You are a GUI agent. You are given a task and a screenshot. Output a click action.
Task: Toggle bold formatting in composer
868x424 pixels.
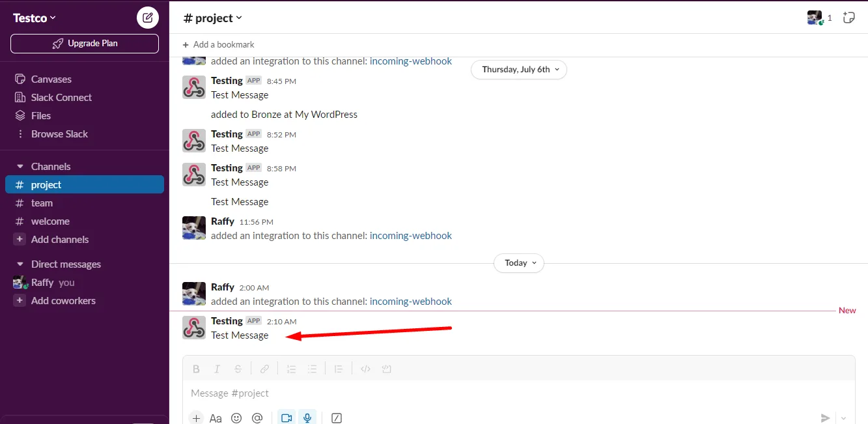point(196,369)
